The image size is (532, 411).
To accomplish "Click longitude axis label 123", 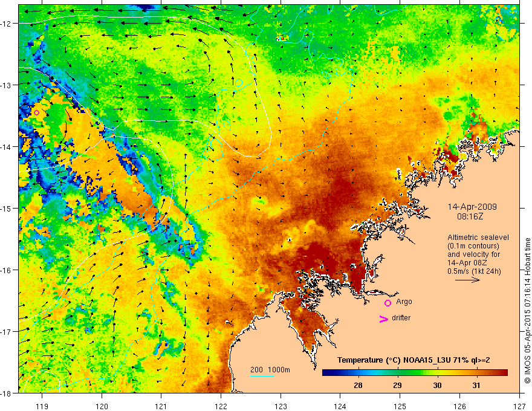I will (x=281, y=407).
